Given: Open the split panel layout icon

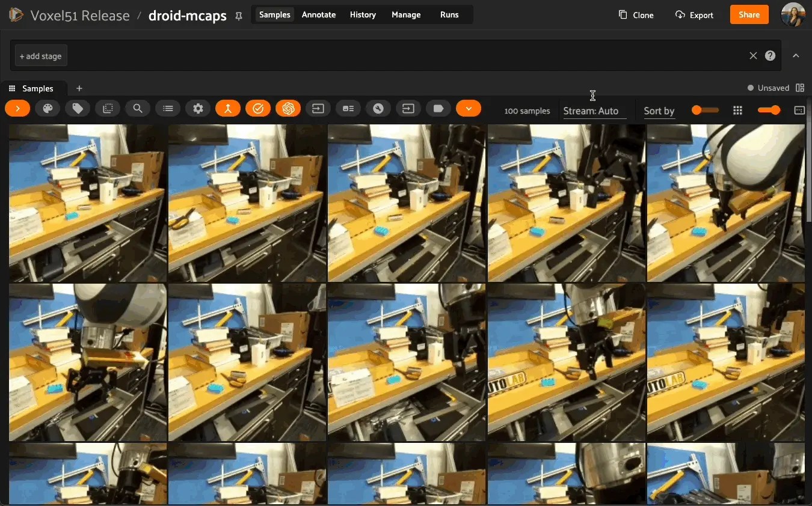Looking at the screenshot, I should click(800, 88).
